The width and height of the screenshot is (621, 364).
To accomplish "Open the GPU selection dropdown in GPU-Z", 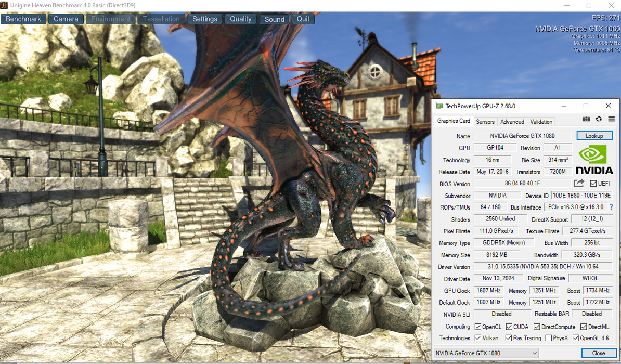I will (486, 353).
